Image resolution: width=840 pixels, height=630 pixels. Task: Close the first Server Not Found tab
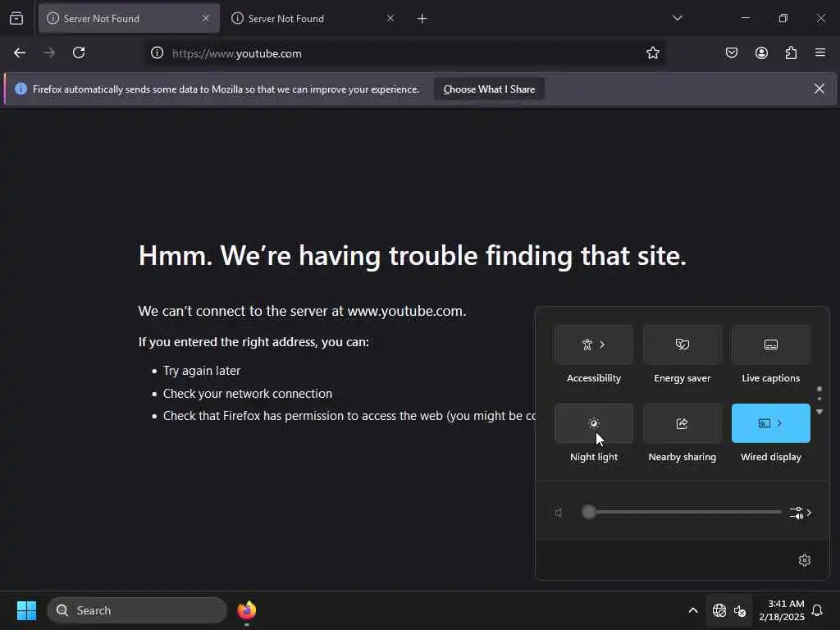click(x=206, y=18)
